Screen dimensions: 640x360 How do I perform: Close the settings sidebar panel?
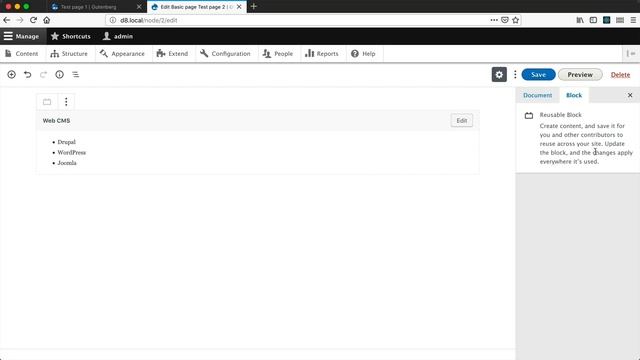coord(630,95)
